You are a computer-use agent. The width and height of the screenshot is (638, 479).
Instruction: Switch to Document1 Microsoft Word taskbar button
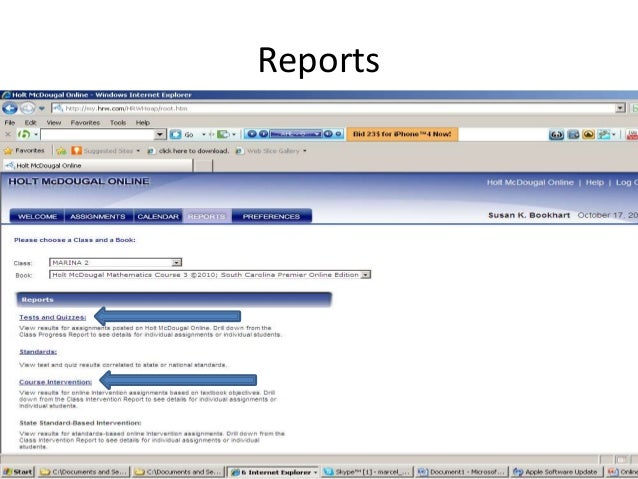462,472
